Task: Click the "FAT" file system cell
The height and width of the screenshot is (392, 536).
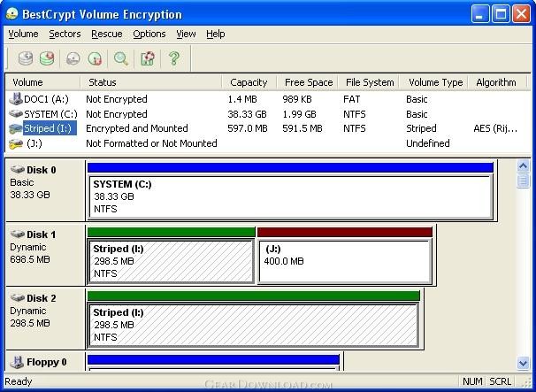Action: (x=352, y=99)
